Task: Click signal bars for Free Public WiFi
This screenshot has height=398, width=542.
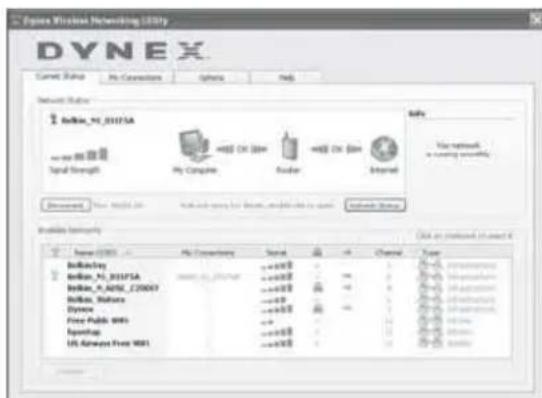Action: coord(268,322)
